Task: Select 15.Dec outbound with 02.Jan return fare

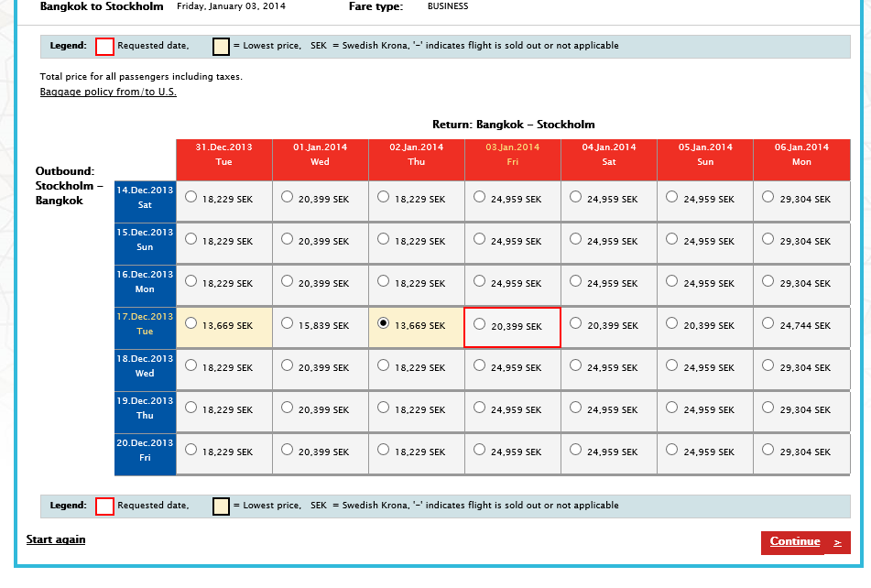Action: 383,238
